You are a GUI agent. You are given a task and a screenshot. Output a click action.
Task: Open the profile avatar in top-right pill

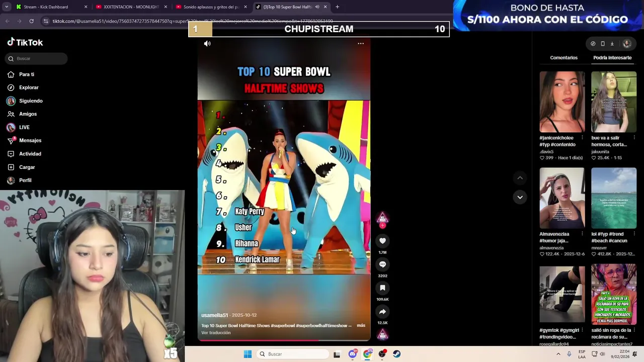tap(627, 44)
